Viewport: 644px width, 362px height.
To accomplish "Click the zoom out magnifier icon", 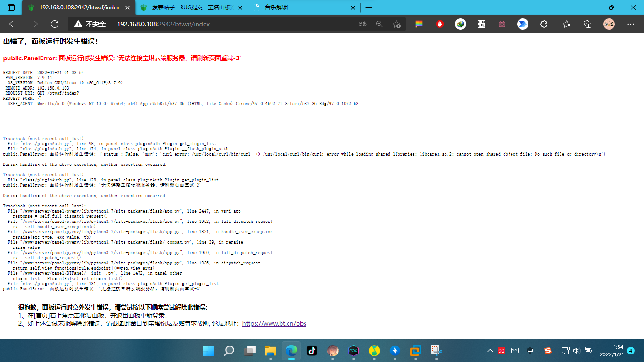I will pyautogui.click(x=380, y=24).
